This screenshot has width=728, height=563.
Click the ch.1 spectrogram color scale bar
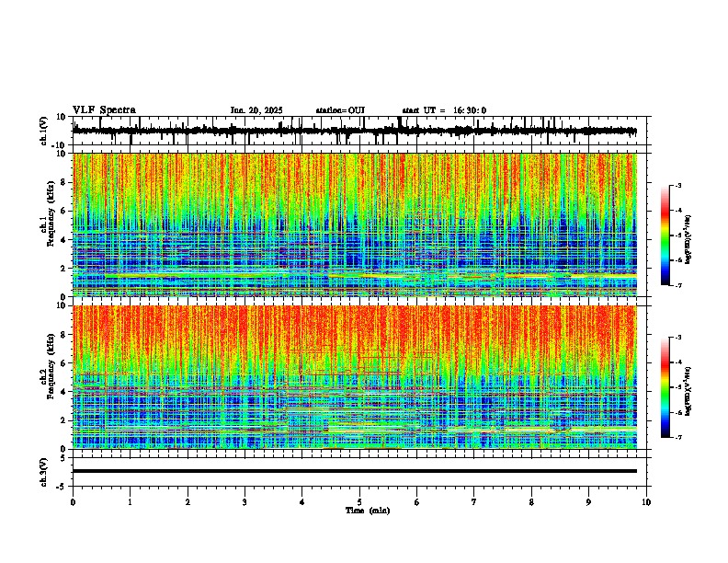click(x=665, y=236)
